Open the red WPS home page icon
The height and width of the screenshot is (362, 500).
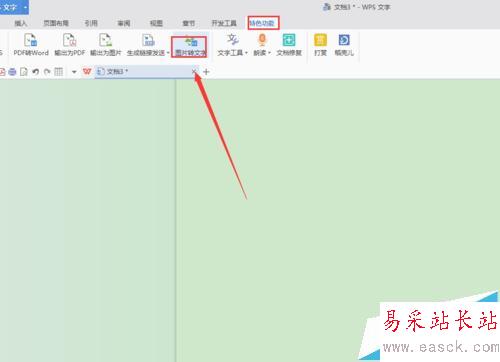(x=87, y=71)
